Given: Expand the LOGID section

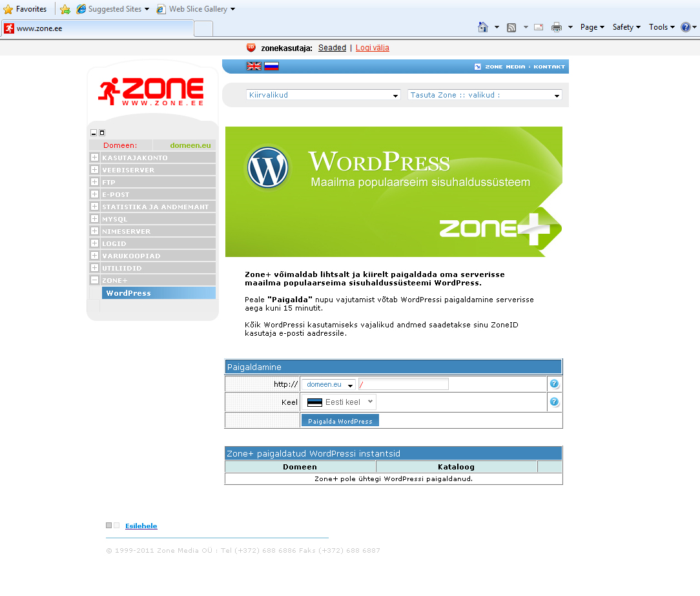Looking at the screenshot, I should pyautogui.click(x=95, y=243).
